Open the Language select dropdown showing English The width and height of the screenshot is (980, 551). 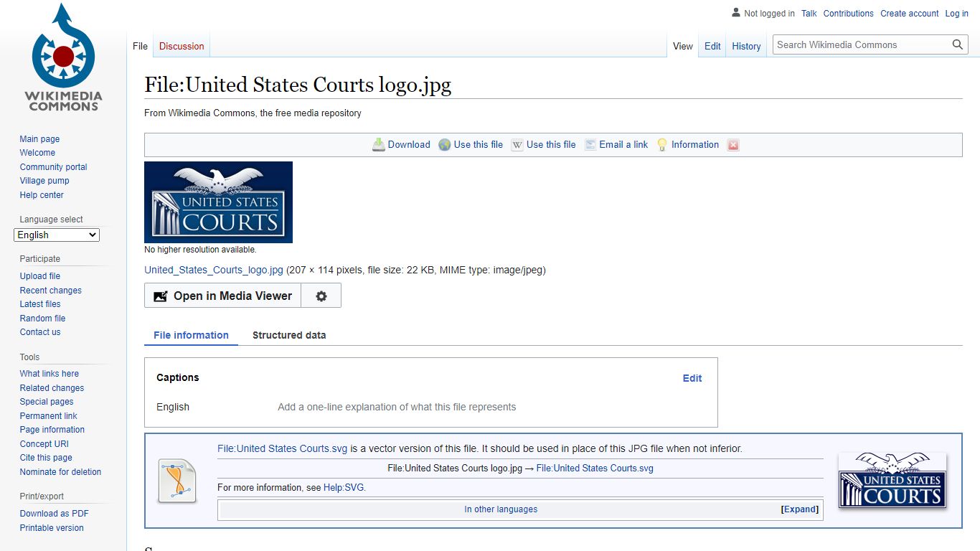point(57,235)
